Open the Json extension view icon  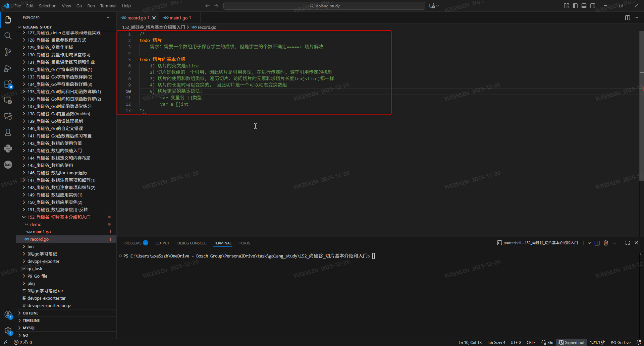pos(8,165)
